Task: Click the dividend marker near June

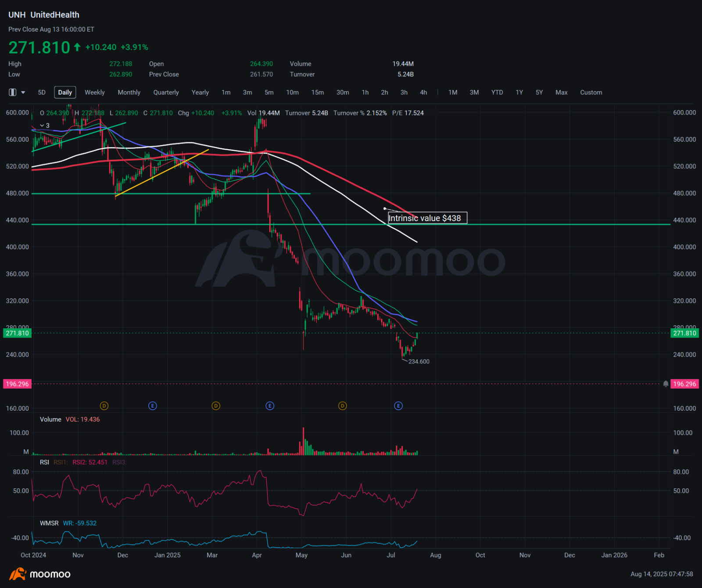Action: click(x=343, y=406)
